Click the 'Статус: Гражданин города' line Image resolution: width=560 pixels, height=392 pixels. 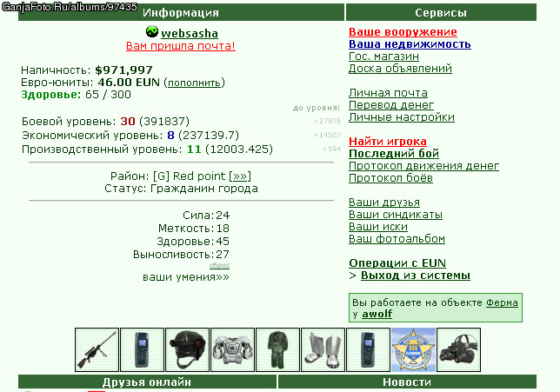tap(181, 189)
